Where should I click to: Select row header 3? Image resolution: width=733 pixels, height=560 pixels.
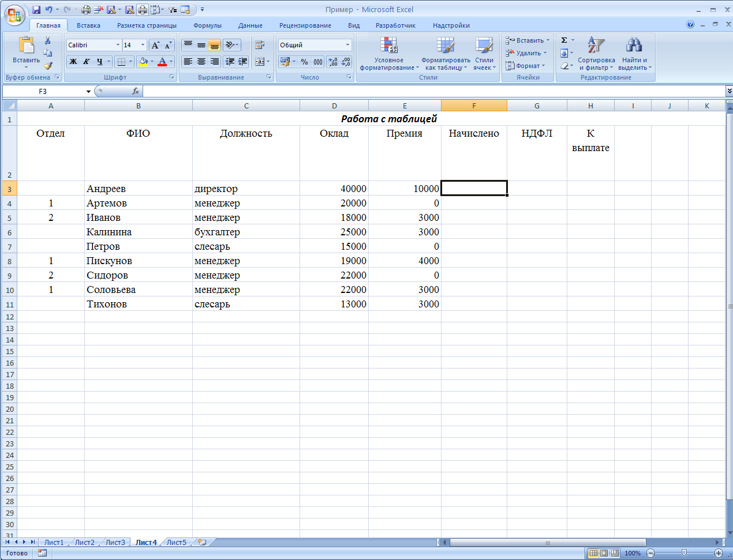tap(10, 189)
